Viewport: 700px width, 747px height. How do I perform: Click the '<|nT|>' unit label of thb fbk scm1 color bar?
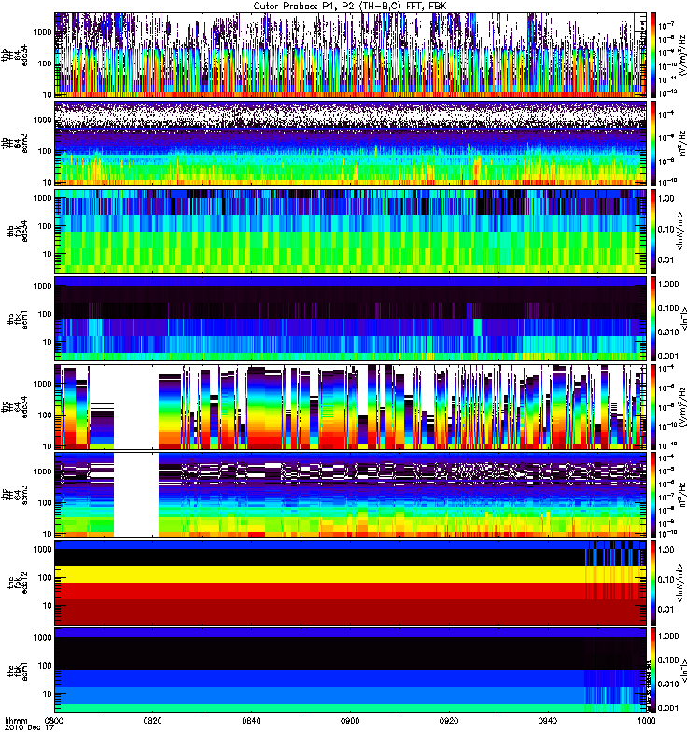[685, 319]
